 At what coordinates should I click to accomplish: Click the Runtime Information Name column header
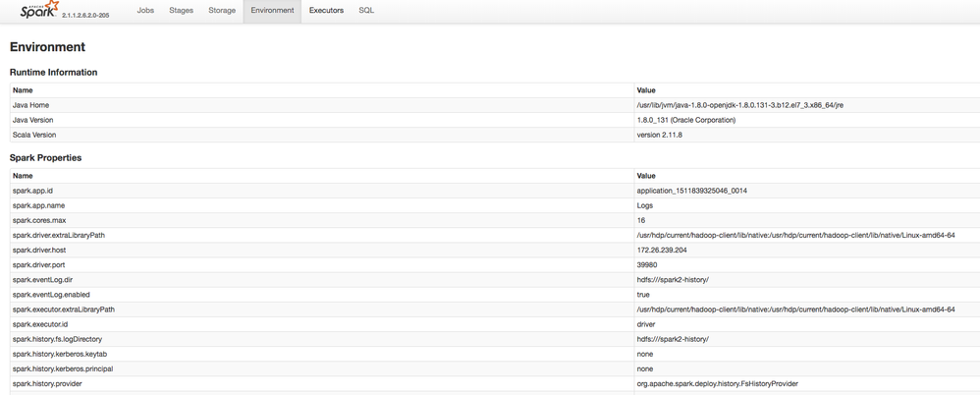pyautogui.click(x=23, y=90)
